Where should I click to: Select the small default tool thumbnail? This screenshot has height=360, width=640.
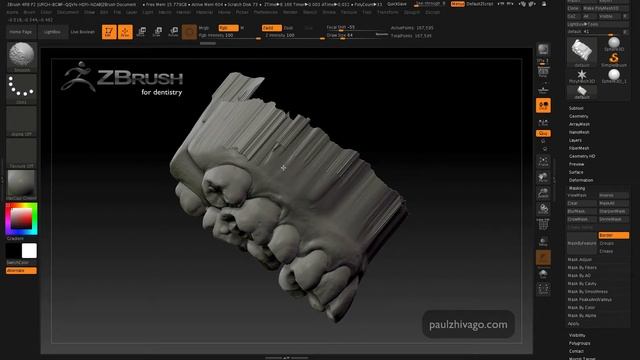(582, 92)
